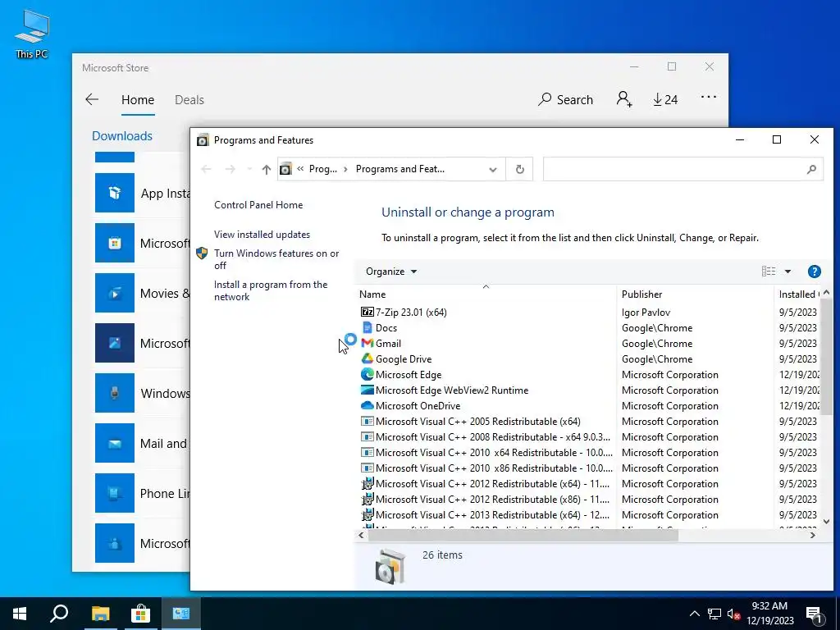840x630 pixels.
Task: Expand address bar history dropdown
Action: pyautogui.click(x=492, y=169)
